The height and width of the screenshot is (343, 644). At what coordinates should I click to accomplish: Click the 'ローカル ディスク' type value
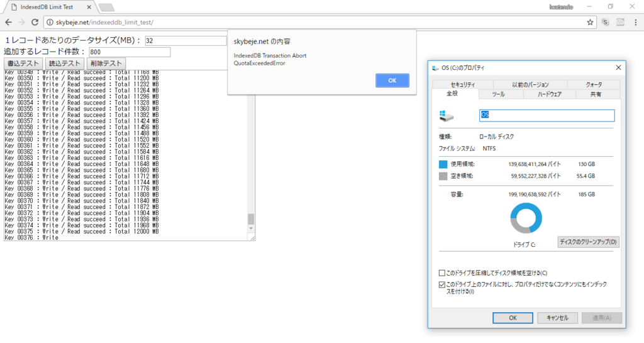(497, 137)
